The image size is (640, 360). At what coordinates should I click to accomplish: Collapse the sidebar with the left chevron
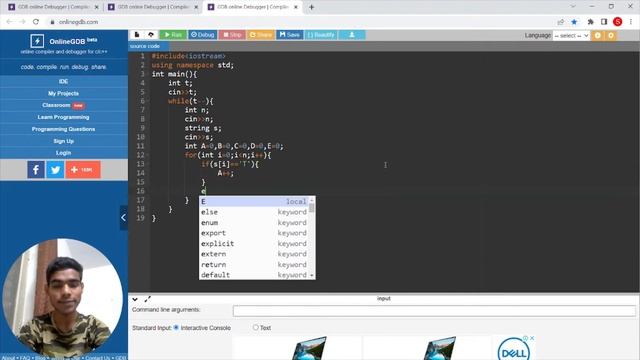[124, 218]
